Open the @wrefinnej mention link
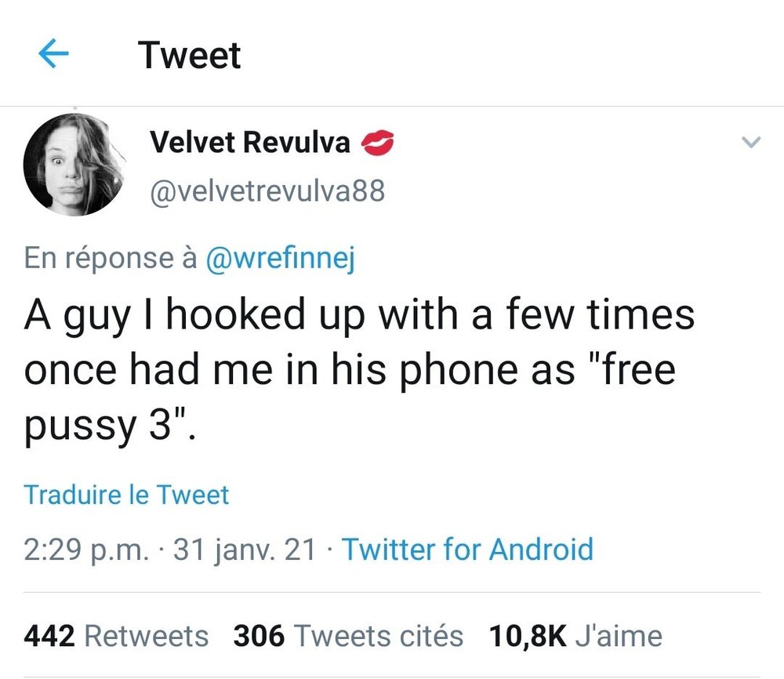The height and width of the screenshot is (679, 784). click(280, 259)
